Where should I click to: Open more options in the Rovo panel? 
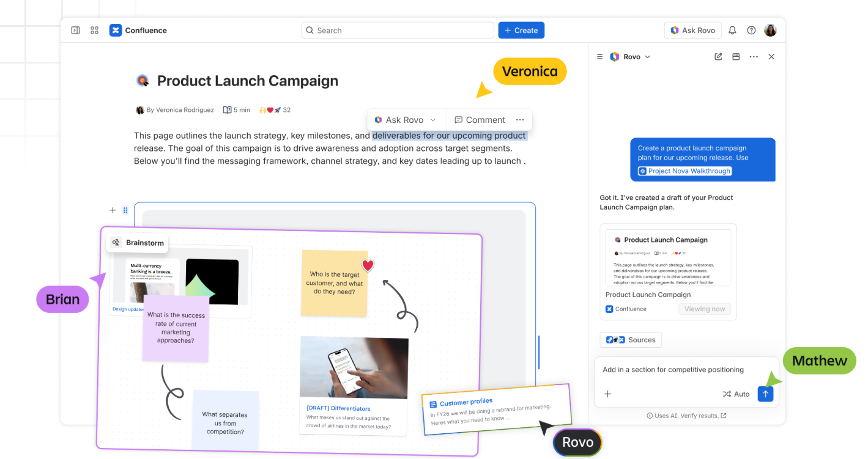click(x=754, y=57)
